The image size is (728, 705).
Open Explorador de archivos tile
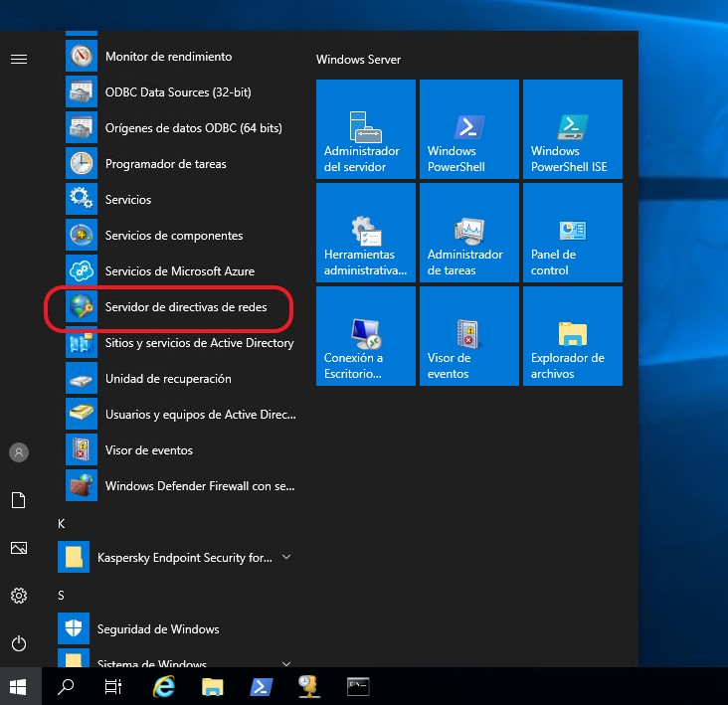coord(573,336)
